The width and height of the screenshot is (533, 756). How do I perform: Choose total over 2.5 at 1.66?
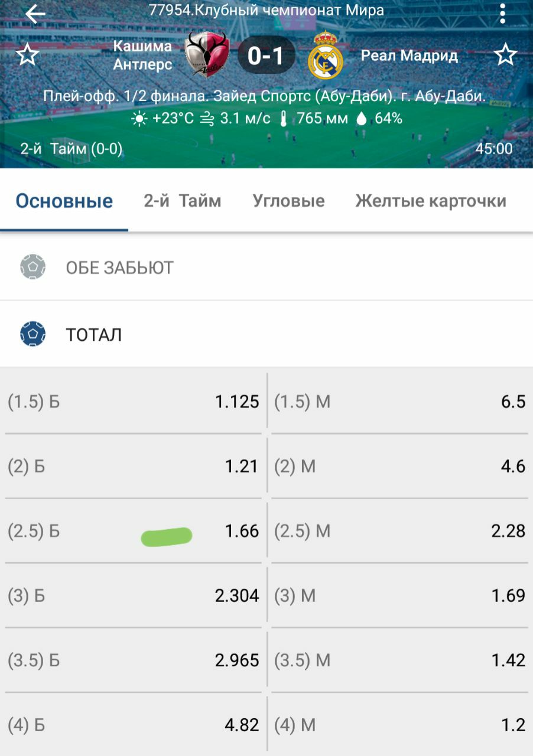click(134, 531)
